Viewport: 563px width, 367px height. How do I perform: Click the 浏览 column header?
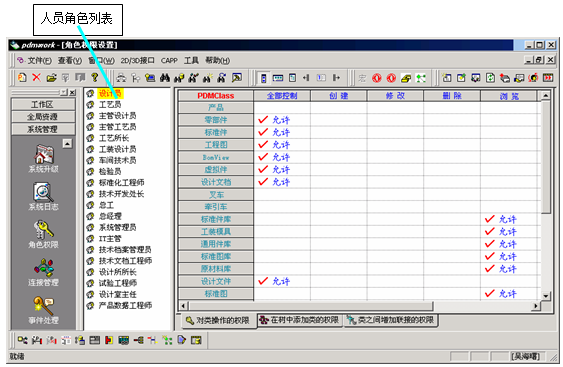(509, 96)
